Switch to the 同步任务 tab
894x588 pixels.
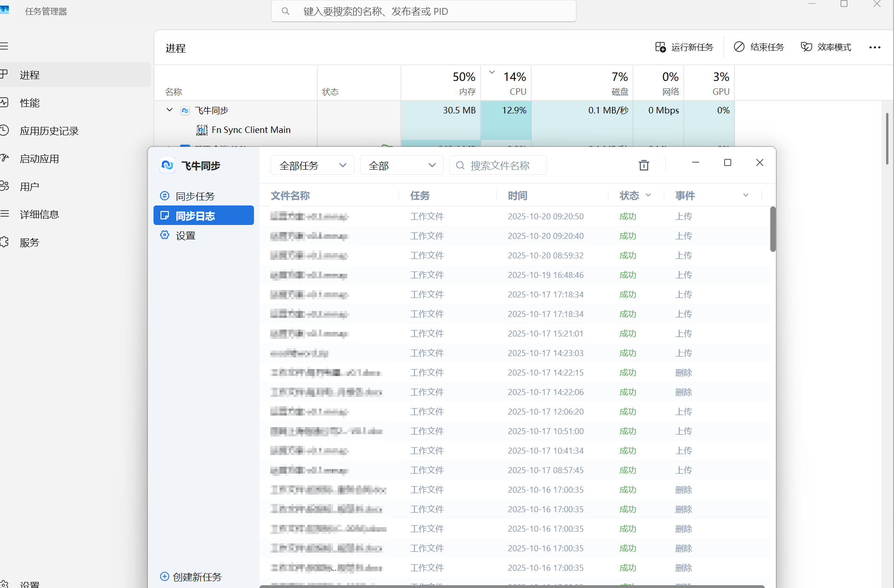[195, 196]
